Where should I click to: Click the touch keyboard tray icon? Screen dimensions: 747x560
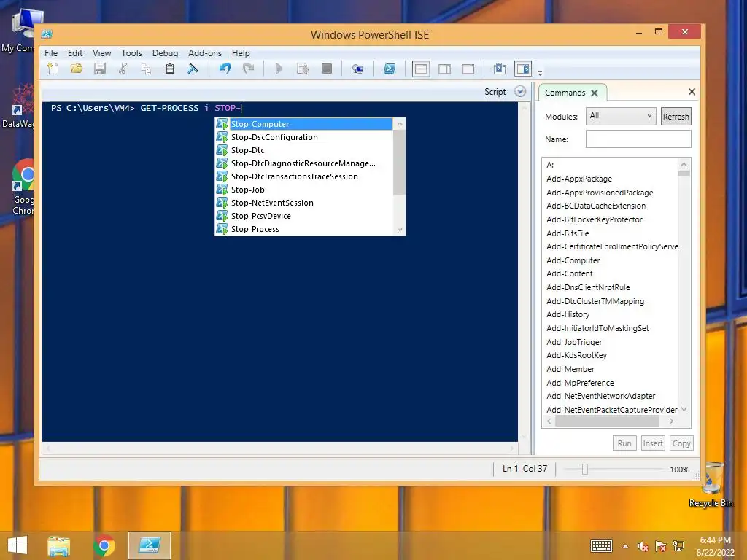601,545
